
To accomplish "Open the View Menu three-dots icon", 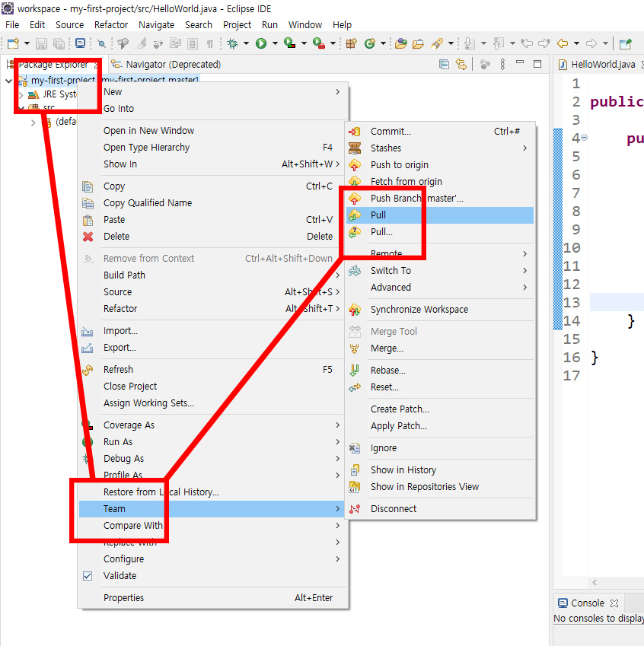I will [502, 64].
